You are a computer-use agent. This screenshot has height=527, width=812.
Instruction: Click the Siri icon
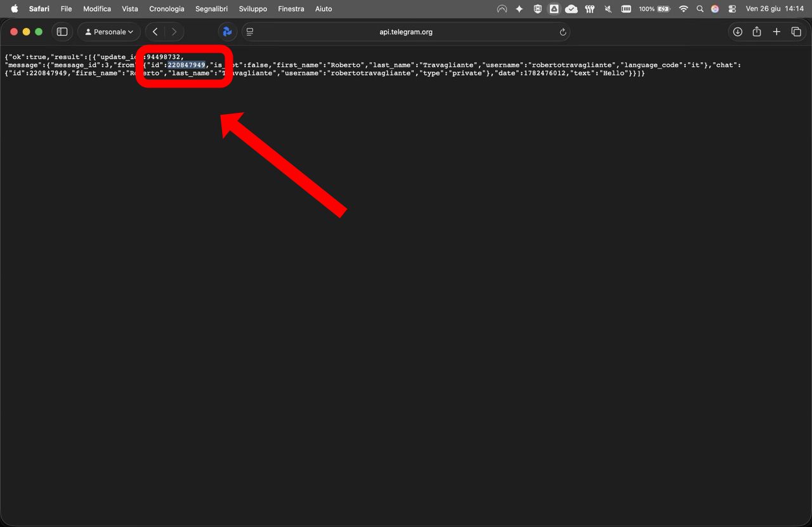click(715, 9)
